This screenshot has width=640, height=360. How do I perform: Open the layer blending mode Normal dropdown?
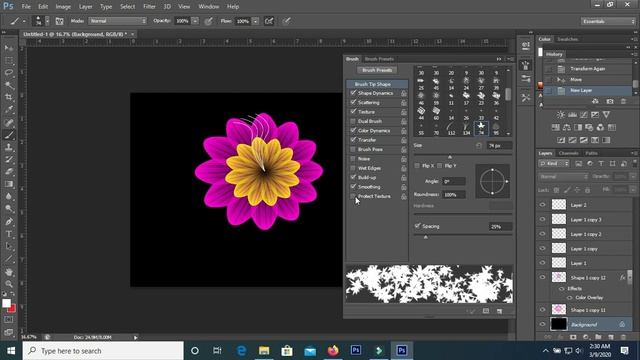(x=564, y=177)
